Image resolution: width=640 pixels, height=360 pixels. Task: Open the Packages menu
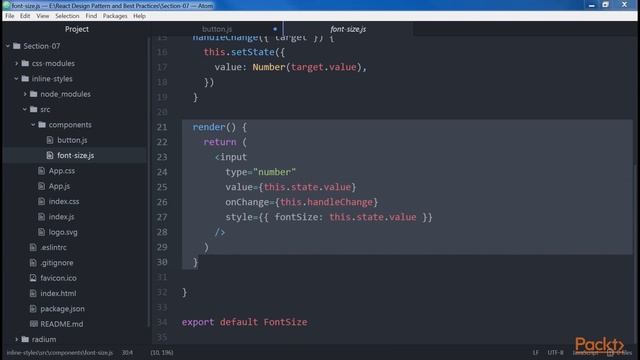click(x=115, y=16)
